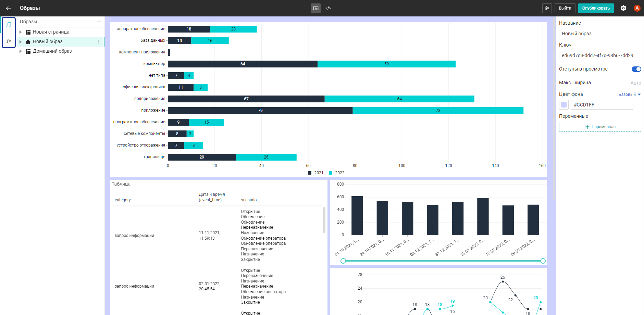Click аппаратное обеспечение 2021 bar value 18
This screenshot has width=644, height=315.
pos(189,29)
